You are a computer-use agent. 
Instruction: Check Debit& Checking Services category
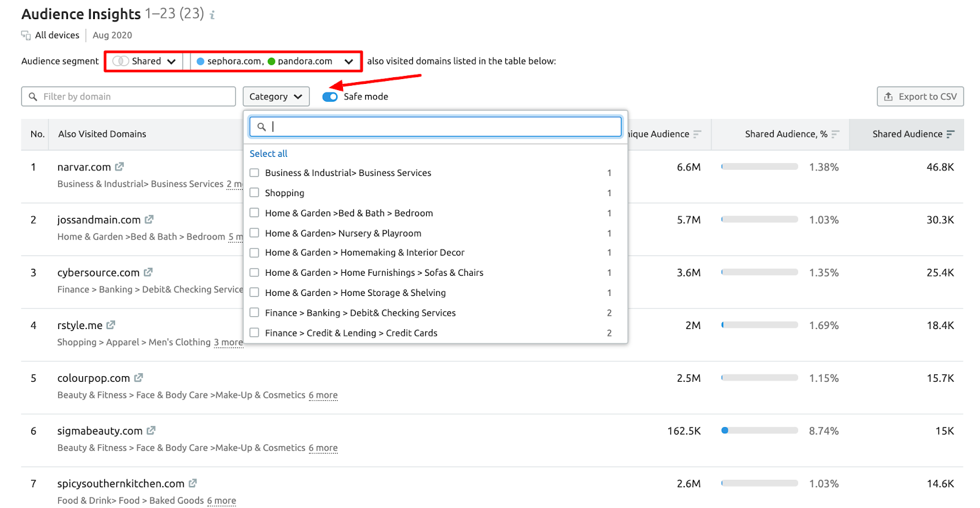point(254,313)
